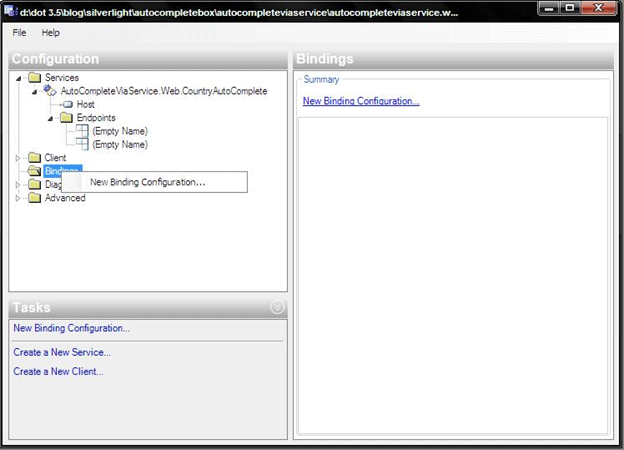
Task: Click Create a New Client link
Action: 58,371
